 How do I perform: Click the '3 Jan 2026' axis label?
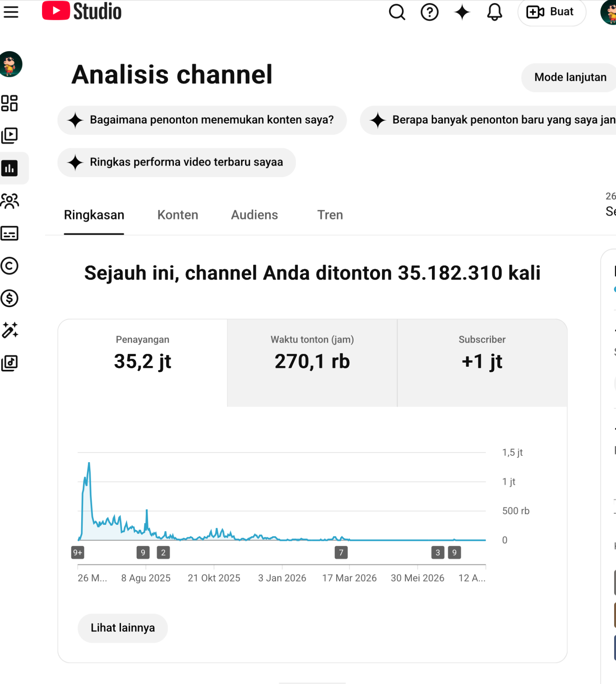pyautogui.click(x=282, y=578)
